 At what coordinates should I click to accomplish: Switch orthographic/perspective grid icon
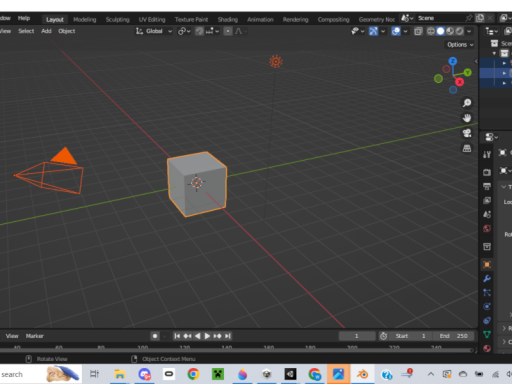click(x=467, y=148)
